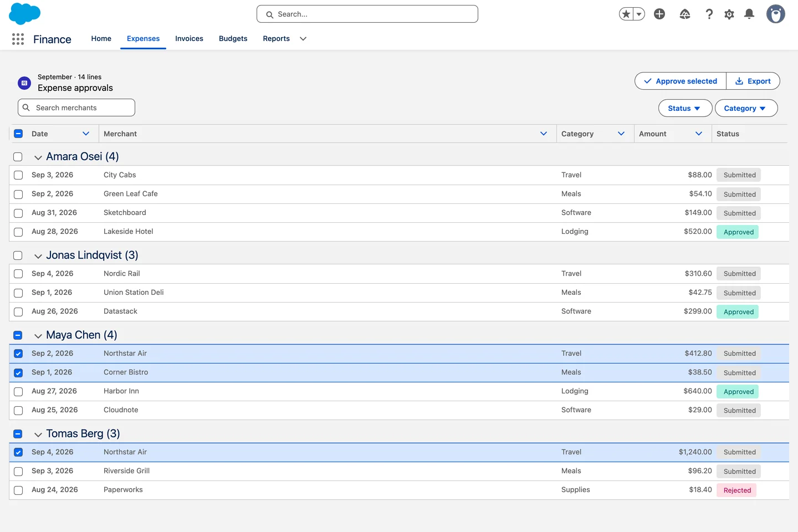798x532 pixels.
Task: Click the favorites star icon
Action: coord(626,14)
